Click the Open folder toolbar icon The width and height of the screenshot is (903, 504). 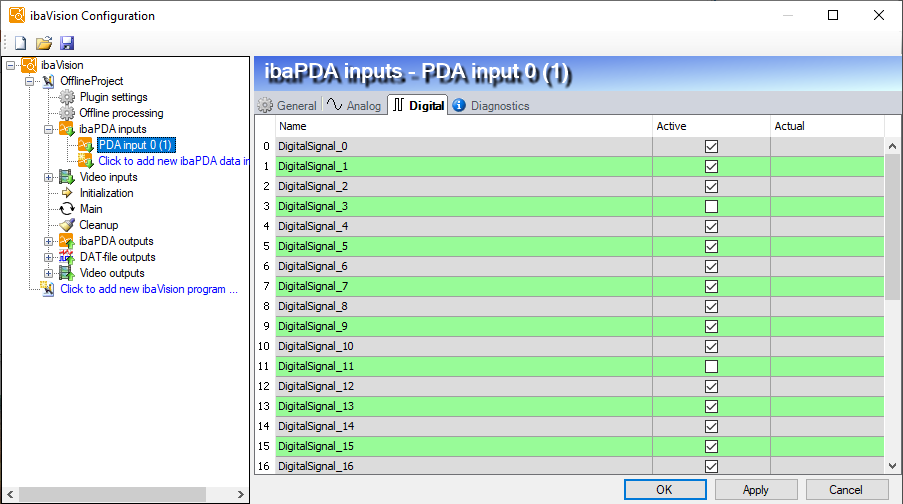44,43
